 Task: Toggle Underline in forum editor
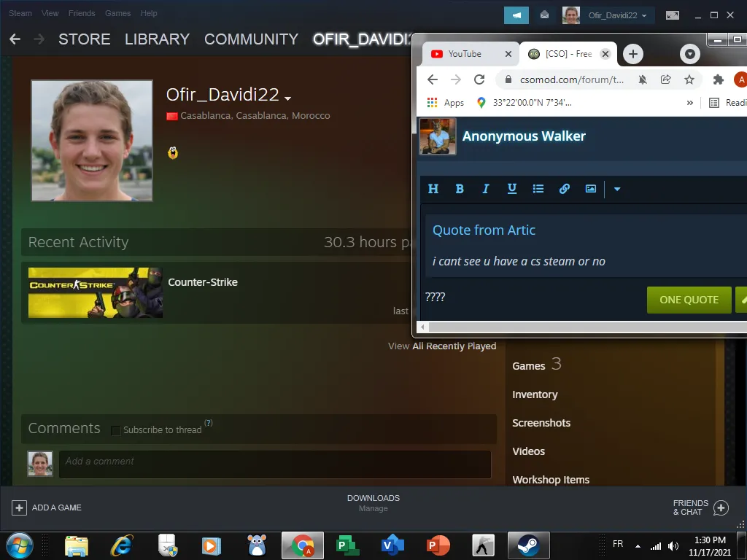511,189
